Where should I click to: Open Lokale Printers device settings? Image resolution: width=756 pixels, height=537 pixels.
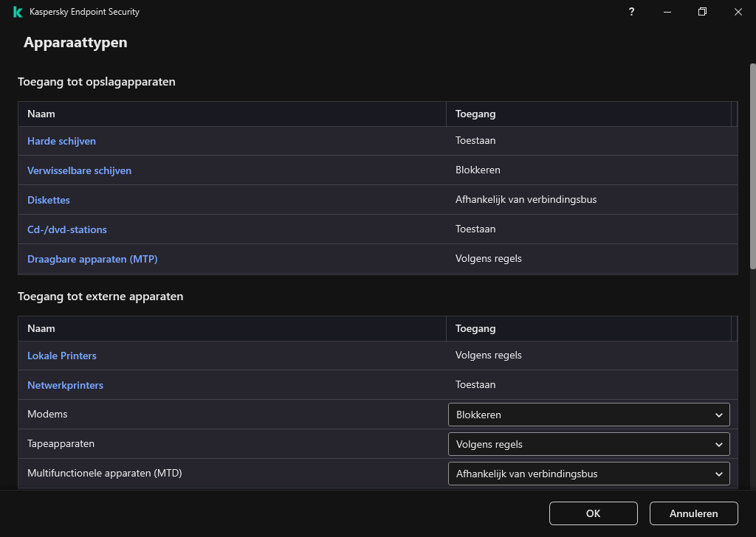point(62,356)
